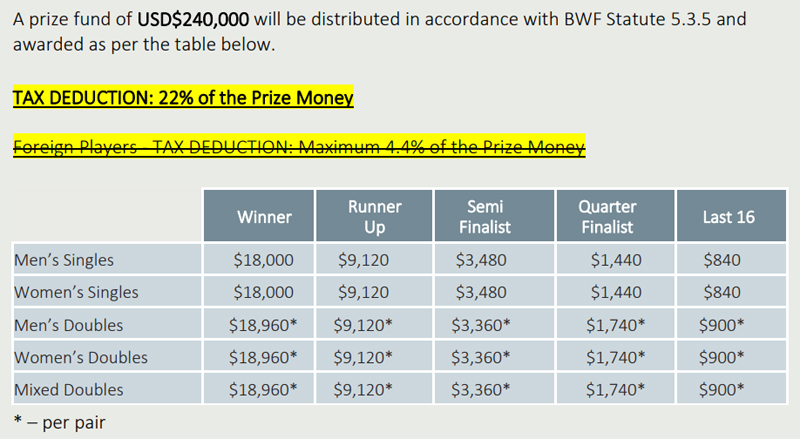800x439 pixels.
Task: Select the Men's Singles row label
Action: 64,261
